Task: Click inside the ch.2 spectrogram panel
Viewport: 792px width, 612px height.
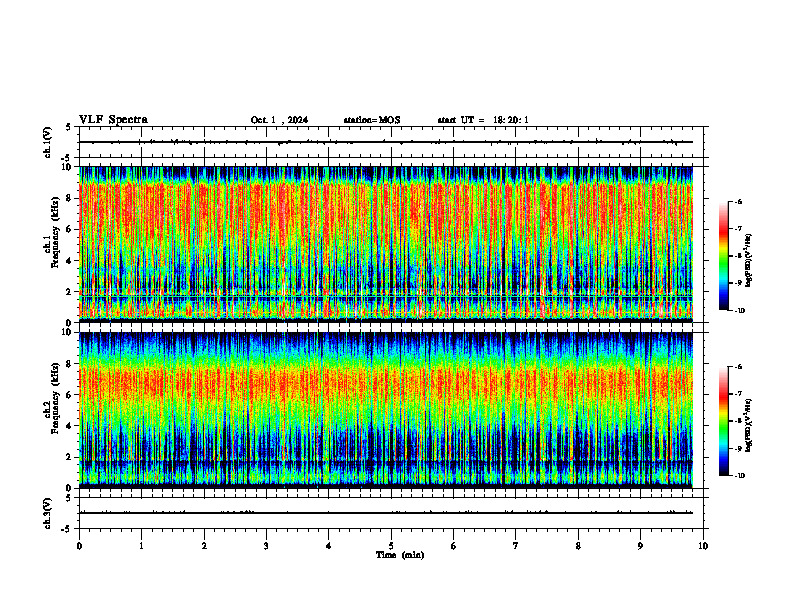Action: [386, 410]
